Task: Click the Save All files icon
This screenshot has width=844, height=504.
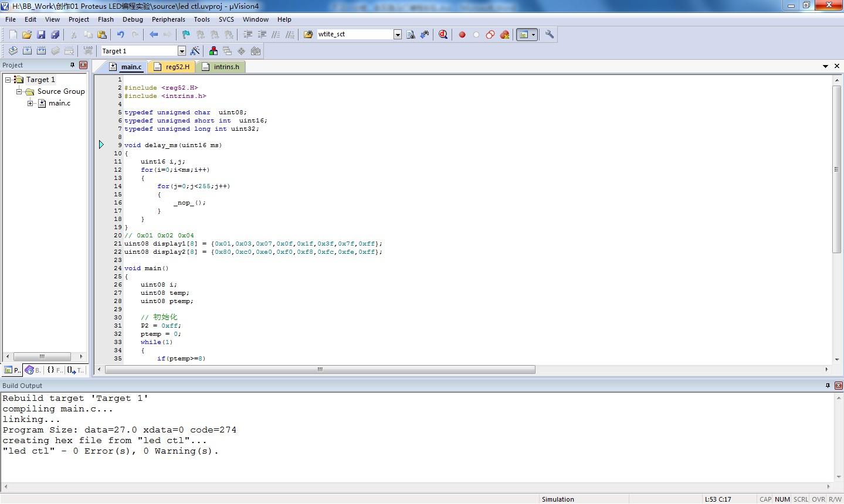Action: (x=55, y=35)
